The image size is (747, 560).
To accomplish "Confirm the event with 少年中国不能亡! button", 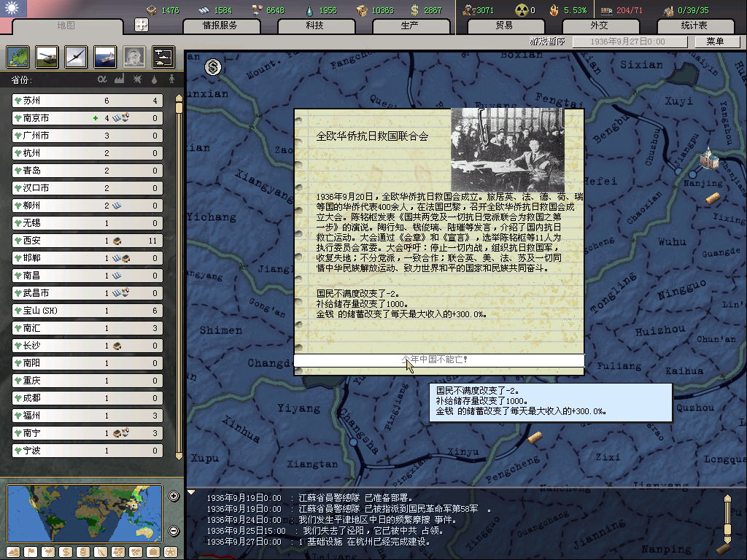I will point(438,360).
